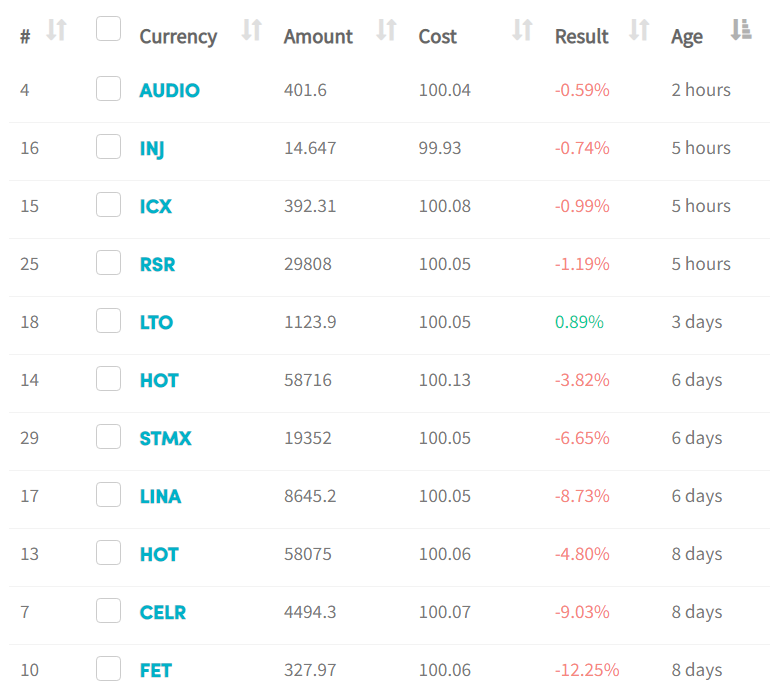The image size is (770, 695).
Task: Click the HOT link in row 14
Action: 159,380
